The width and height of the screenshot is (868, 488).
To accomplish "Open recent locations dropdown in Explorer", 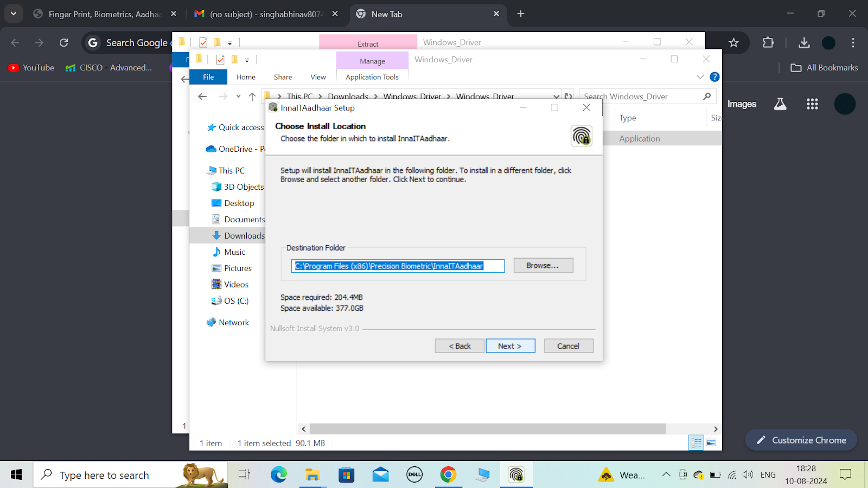I will (238, 97).
